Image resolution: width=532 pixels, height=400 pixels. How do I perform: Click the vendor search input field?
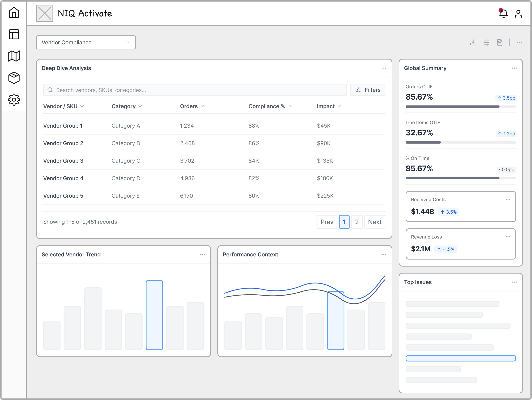[x=195, y=90]
